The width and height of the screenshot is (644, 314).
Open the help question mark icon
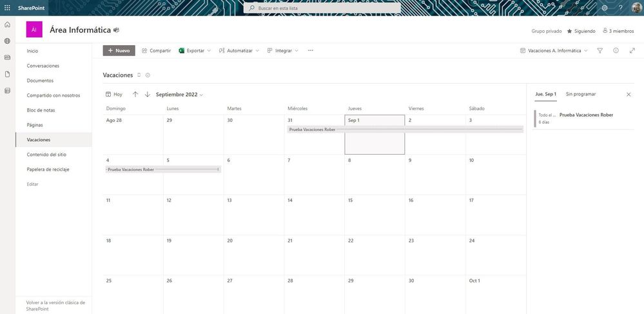pos(621,8)
